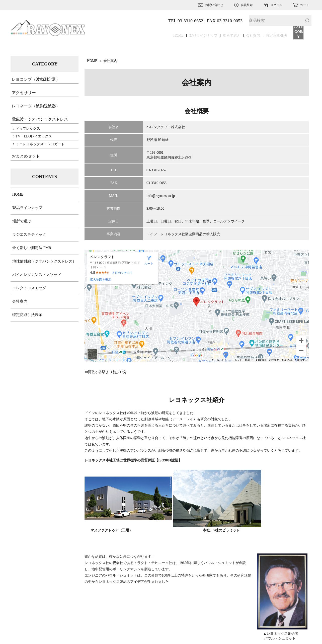Click the address 東京都杉並区阿佐谷北3-29-9
Viewport: 322px width, 644px height.
pyautogui.click(x=169, y=157)
